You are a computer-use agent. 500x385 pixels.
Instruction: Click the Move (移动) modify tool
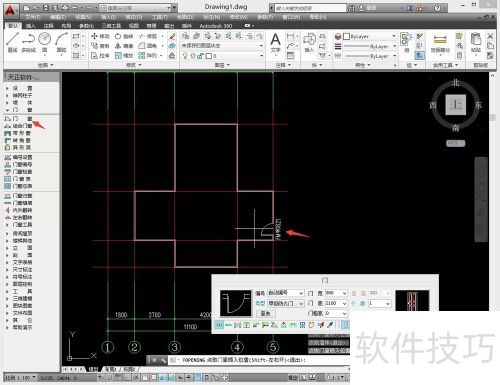click(x=100, y=36)
